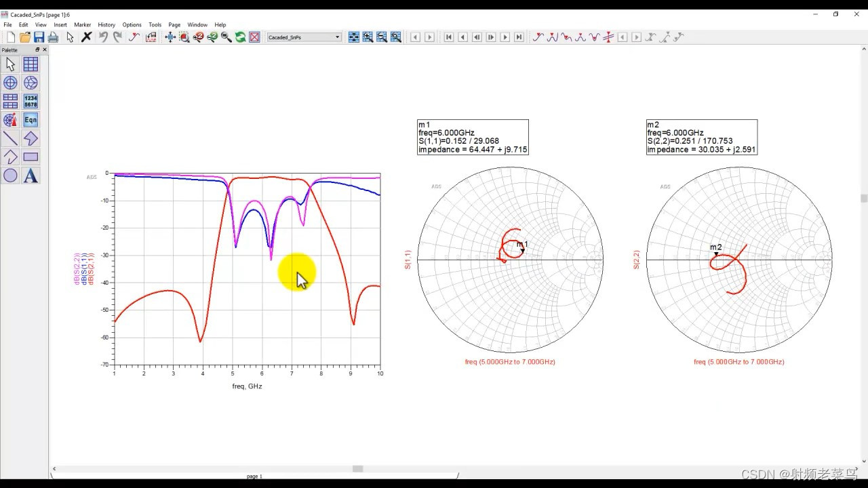Image resolution: width=868 pixels, height=488 pixels.
Task: Close the Palette panel
Action: click(x=45, y=49)
